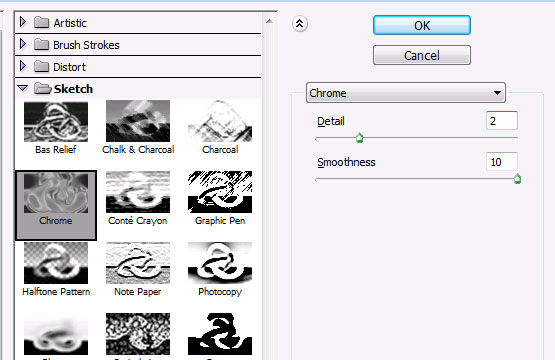
Task: Click the Detail value field
Action: [502, 121]
